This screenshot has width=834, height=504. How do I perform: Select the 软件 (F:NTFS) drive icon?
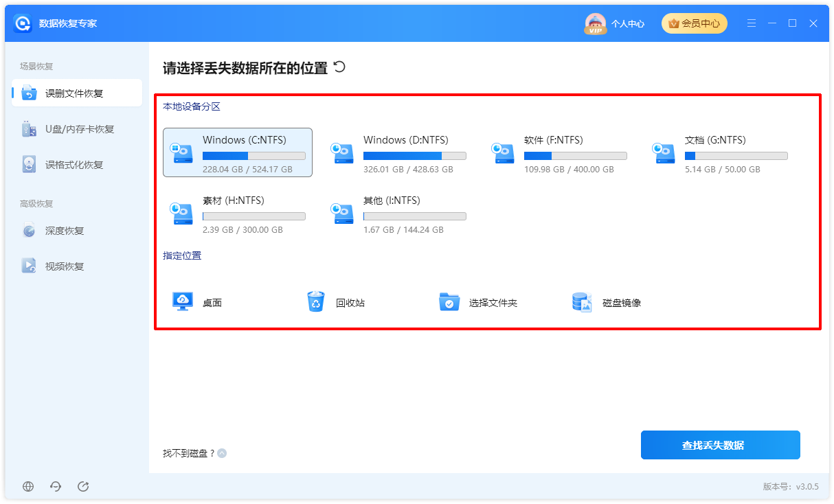point(504,153)
